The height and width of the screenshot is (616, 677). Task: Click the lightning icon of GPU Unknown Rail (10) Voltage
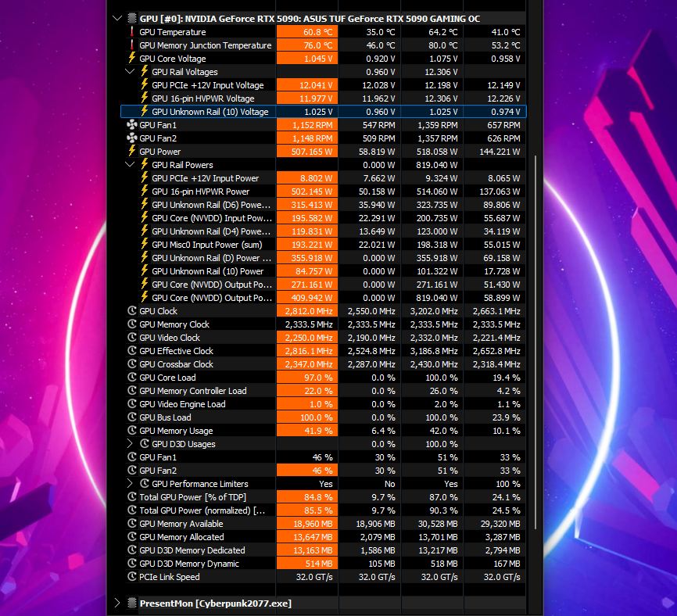145,111
